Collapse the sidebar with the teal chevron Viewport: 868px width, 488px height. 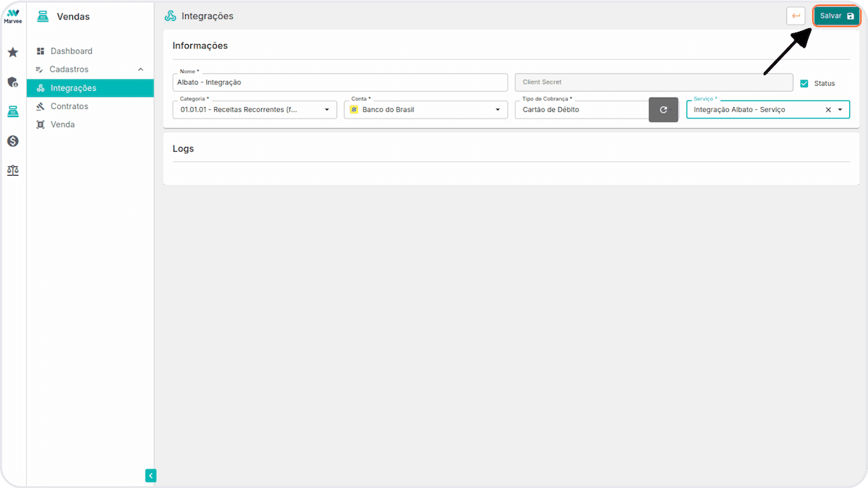tap(150, 476)
